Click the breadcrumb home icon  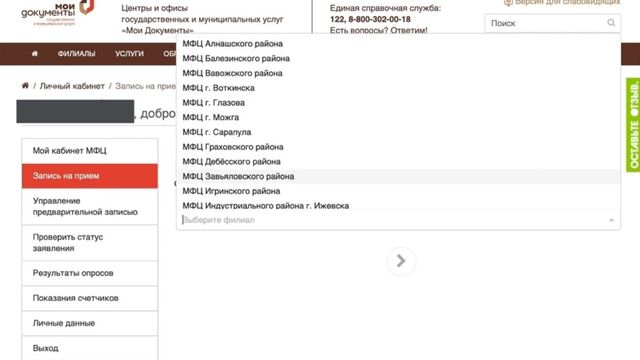pyautogui.click(x=25, y=86)
